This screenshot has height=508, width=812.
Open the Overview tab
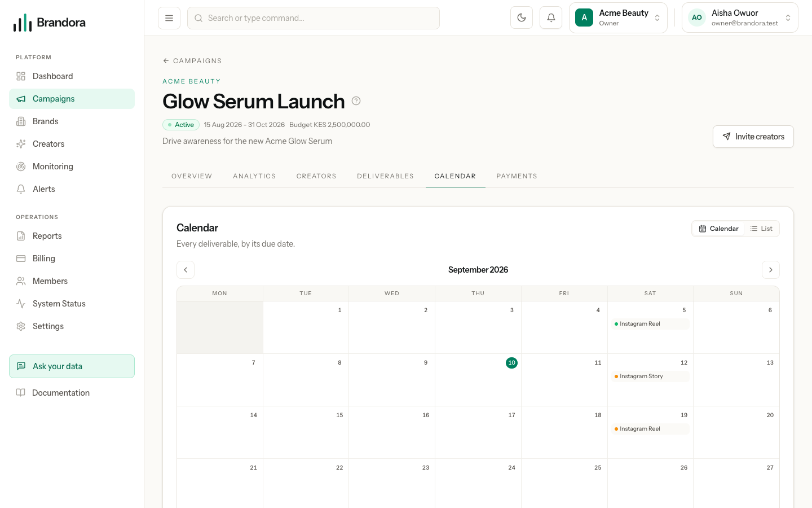(x=192, y=176)
